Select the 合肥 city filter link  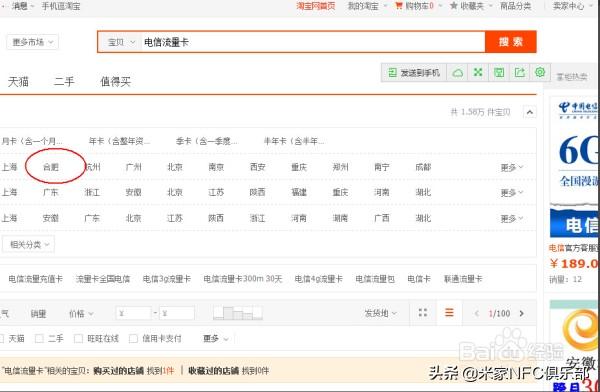tap(51, 167)
